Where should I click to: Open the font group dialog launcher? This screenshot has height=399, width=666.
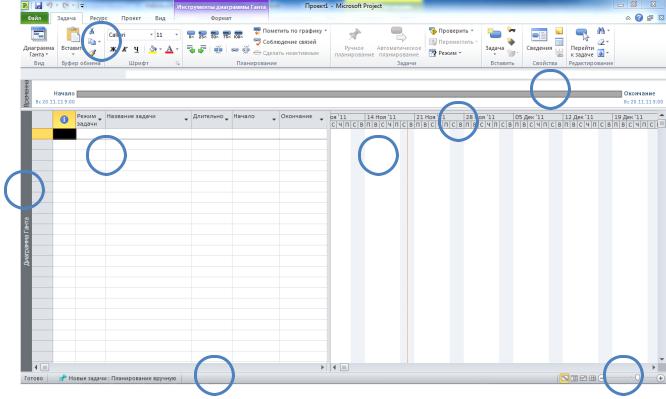pyautogui.click(x=178, y=63)
